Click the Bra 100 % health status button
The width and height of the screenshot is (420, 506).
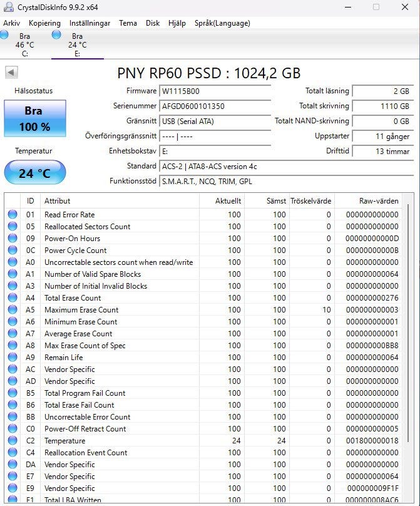35,118
